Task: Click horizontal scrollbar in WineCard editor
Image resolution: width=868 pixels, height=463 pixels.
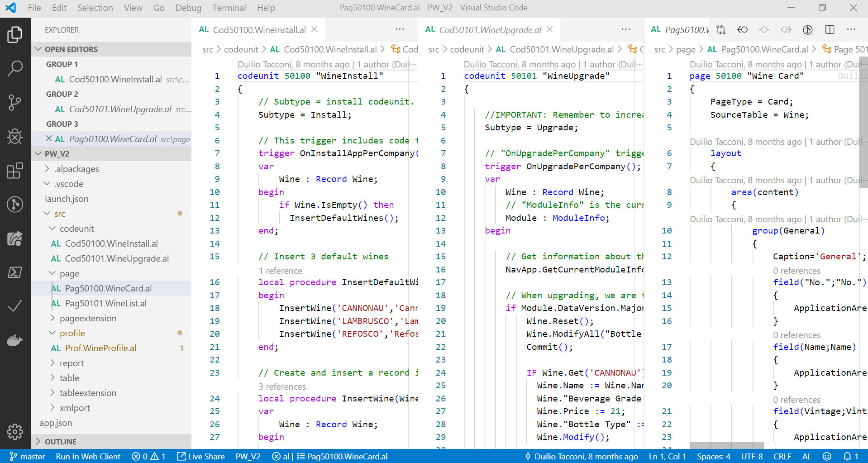Action: pyautogui.click(x=727, y=446)
